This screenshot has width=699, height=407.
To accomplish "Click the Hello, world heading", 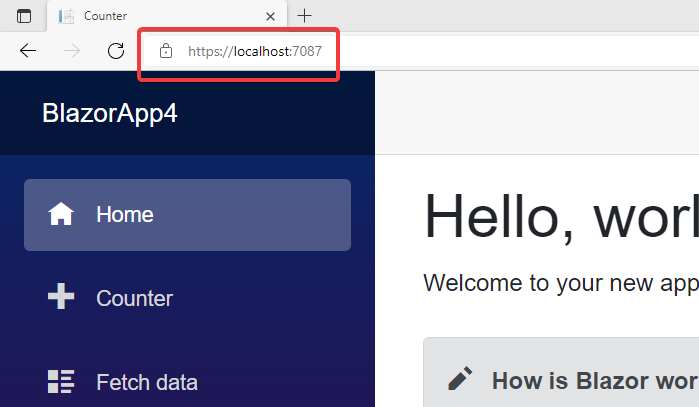I will tap(561, 218).
